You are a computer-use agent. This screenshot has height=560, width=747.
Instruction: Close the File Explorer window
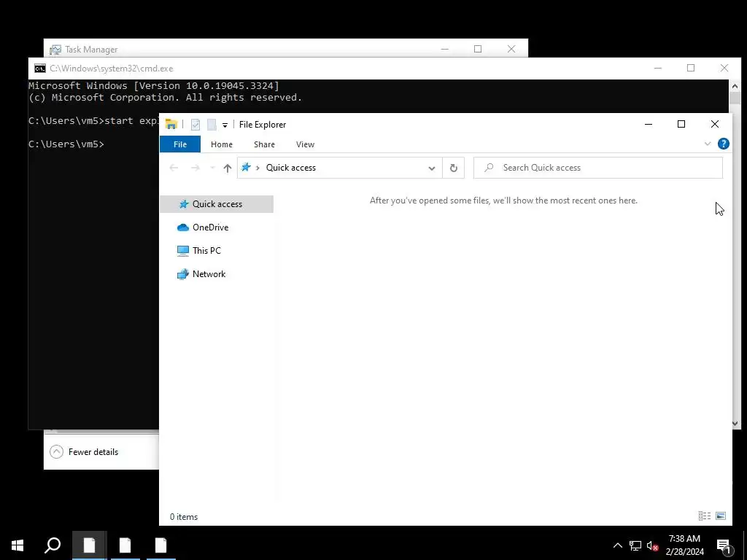coord(715,124)
